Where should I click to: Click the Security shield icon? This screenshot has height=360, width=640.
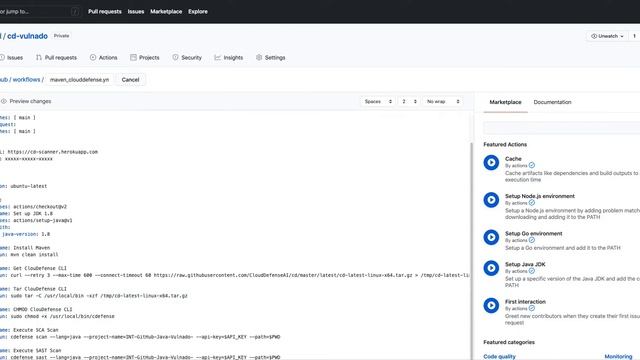175,58
